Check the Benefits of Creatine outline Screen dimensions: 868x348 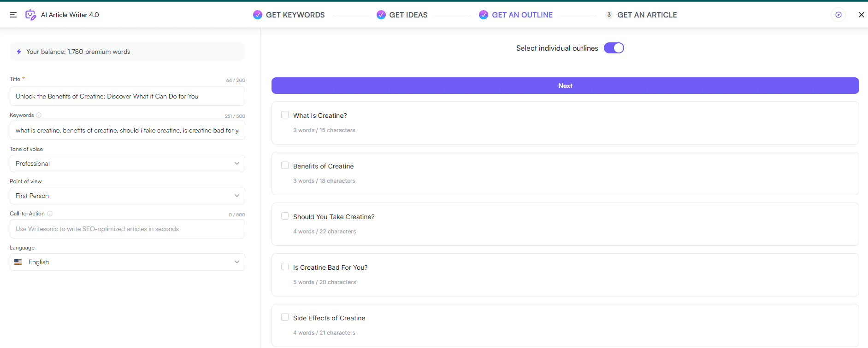tap(285, 165)
